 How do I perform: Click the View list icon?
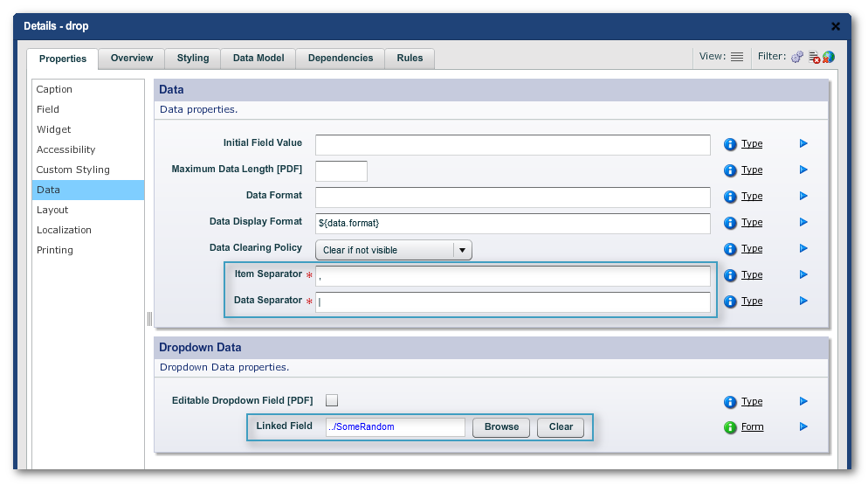pos(737,57)
